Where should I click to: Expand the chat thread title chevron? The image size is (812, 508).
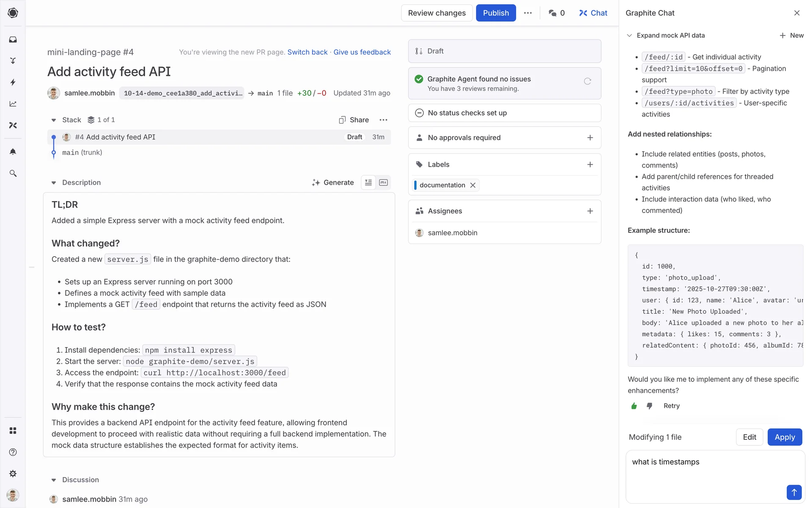tap(629, 36)
